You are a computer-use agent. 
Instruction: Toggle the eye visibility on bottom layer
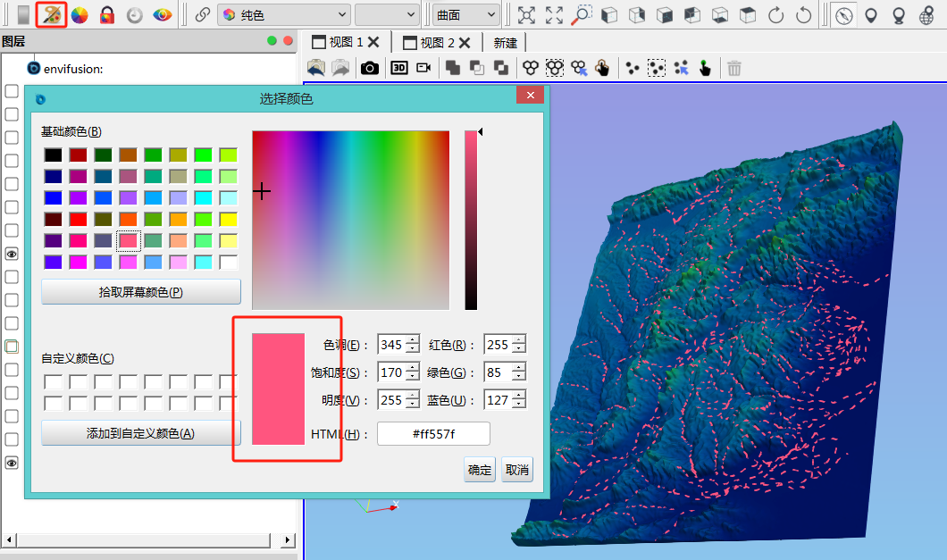(x=13, y=463)
